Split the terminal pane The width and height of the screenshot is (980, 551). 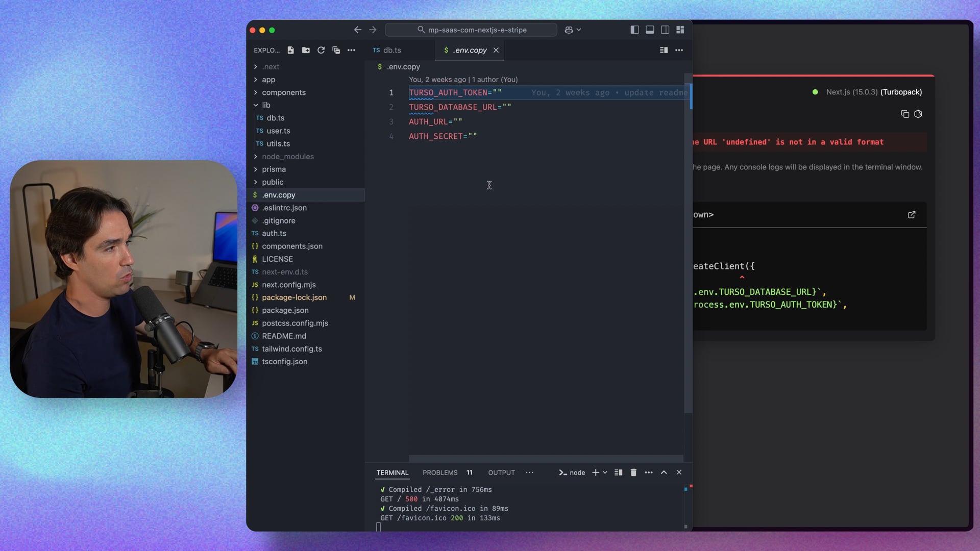tap(618, 472)
